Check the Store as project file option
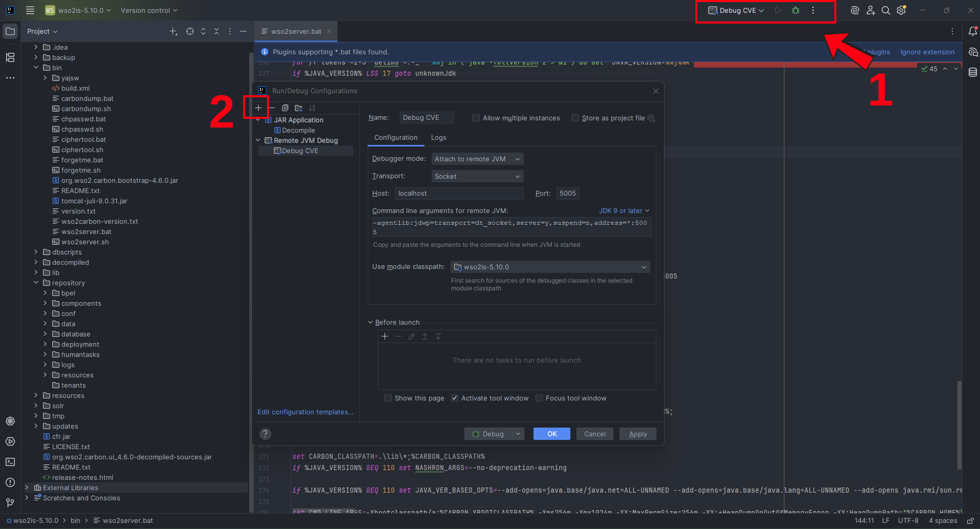 pyautogui.click(x=576, y=118)
